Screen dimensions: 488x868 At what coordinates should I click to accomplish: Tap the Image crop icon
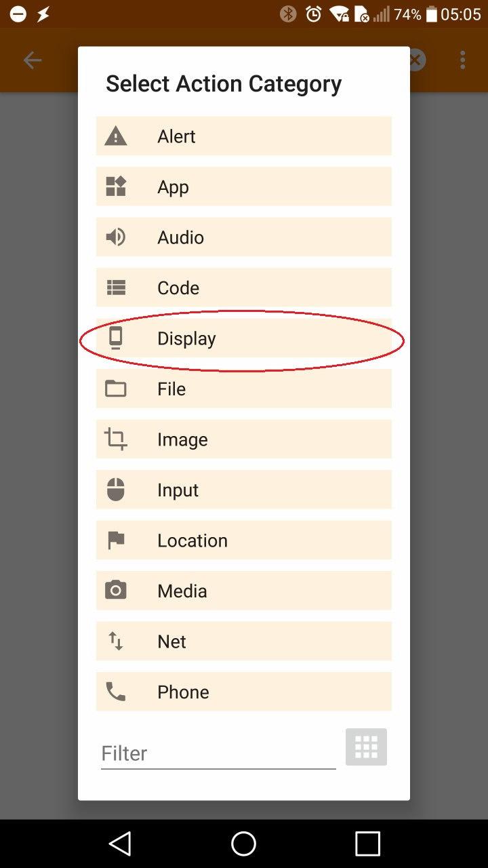pyautogui.click(x=116, y=439)
